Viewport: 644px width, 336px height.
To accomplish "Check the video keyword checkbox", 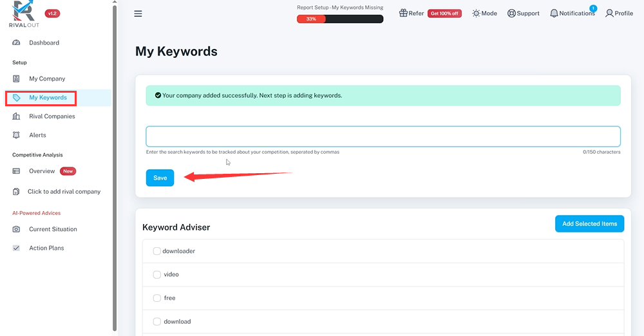I will pos(157,274).
